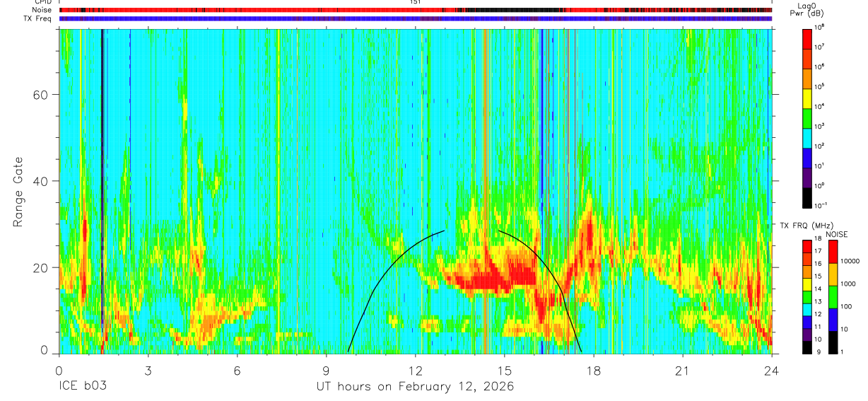Screen dimensions: 868x401
Task: Click the '151' CPID value above plot
Action: (x=415, y=3)
